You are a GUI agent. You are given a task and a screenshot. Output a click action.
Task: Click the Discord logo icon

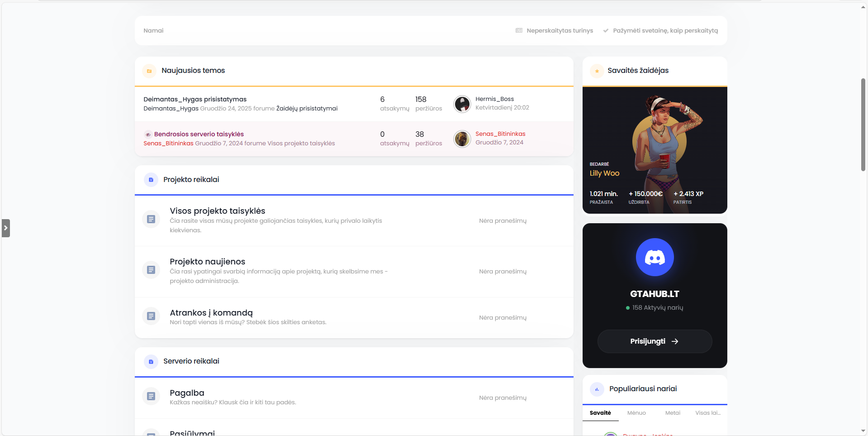[x=655, y=257]
